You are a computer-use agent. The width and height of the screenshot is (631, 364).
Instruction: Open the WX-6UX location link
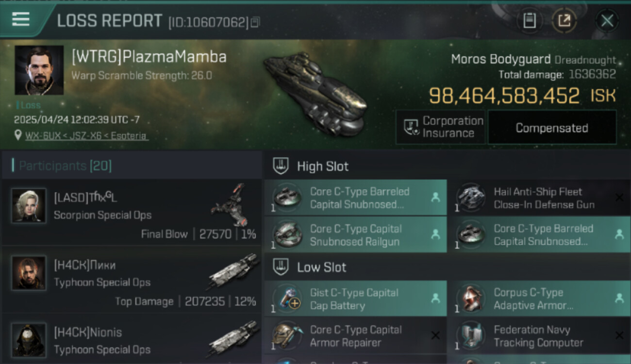[x=86, y=136]
